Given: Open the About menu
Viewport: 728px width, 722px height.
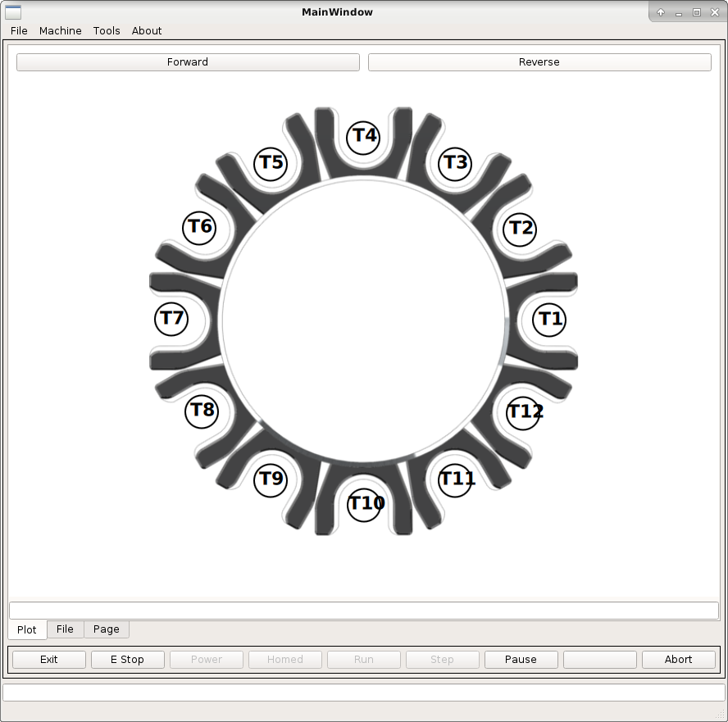Looking at the screenshot, I should [x=147, y=30].
